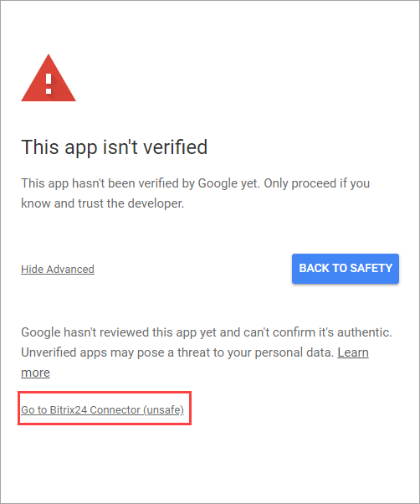The image size is (420, 504).
Task: Go to Bitrix24 Connector (unsafe)
Action: coord(102,410)
